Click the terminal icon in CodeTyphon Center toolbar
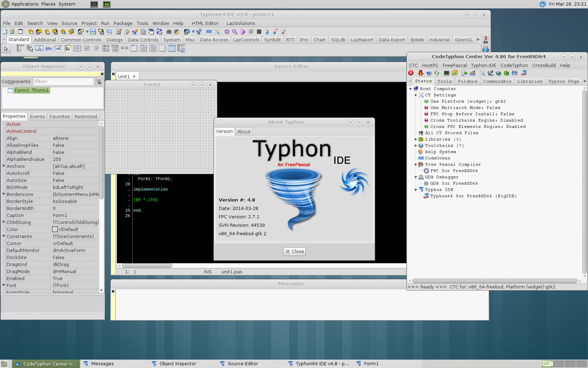This screenshot has width=588, height=368. (447, 73)
